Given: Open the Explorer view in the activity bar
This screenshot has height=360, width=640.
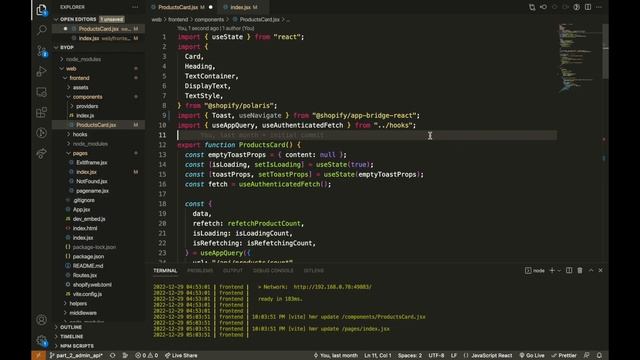Looking at the screenshot, I should click(41, 10).
